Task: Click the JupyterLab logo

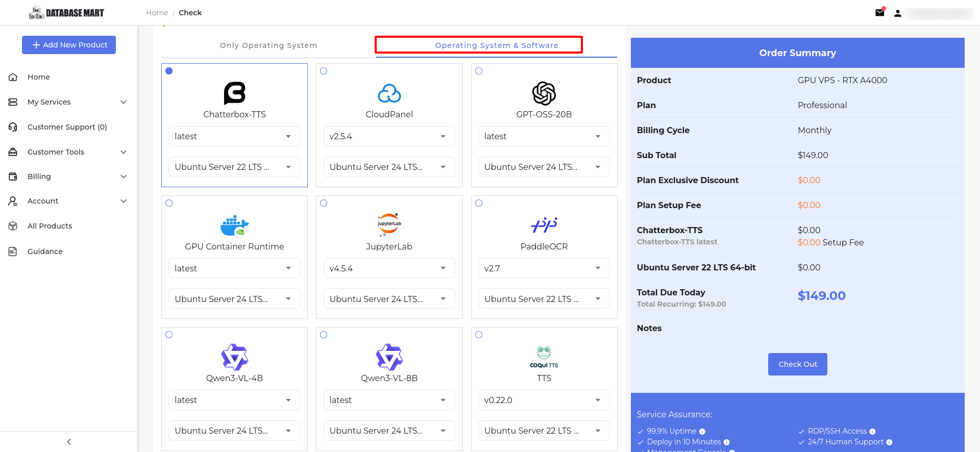Action: point(389,224)
